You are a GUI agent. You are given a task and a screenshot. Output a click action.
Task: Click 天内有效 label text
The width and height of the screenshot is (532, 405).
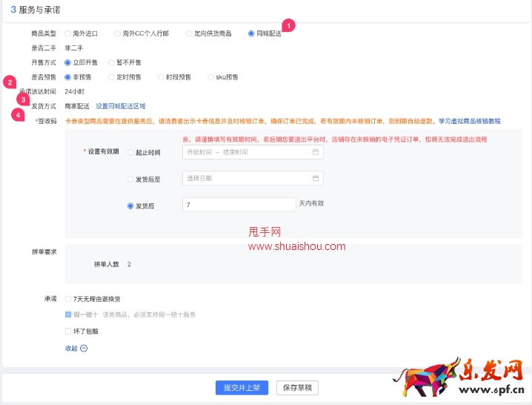(x=311, y=203)
